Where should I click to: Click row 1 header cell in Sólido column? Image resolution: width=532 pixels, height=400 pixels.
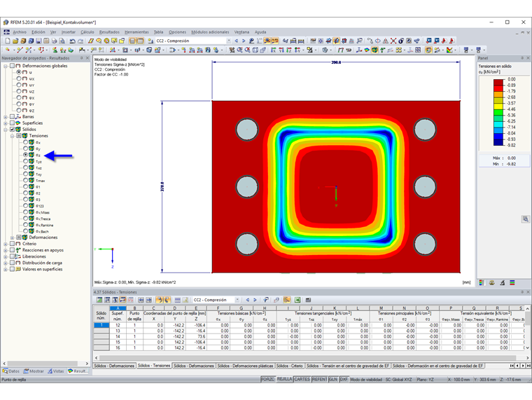(x=101, y=325)
